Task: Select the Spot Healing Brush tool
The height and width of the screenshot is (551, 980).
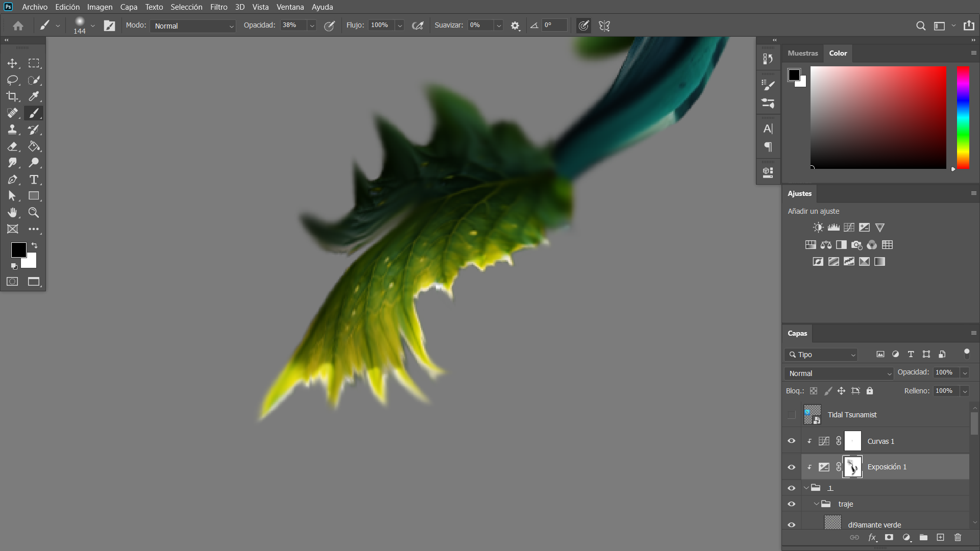Action: coord(12,113)
